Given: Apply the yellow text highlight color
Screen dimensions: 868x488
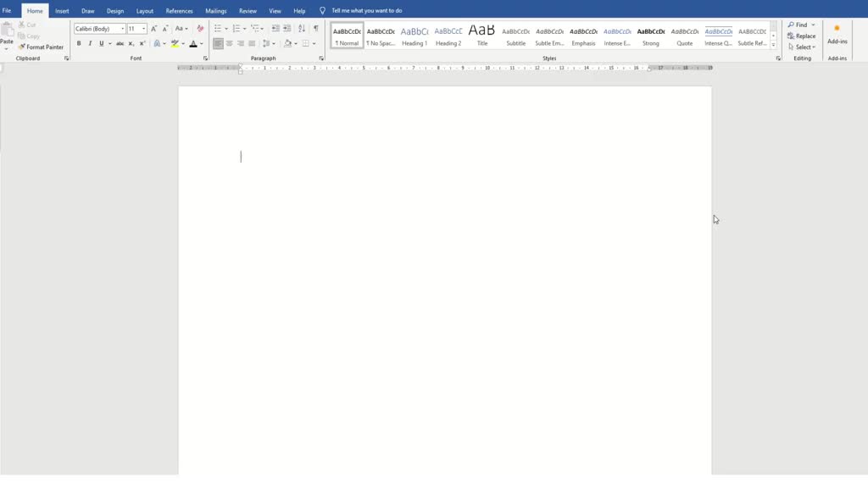Looking at the screenshot, I should 175,43.
